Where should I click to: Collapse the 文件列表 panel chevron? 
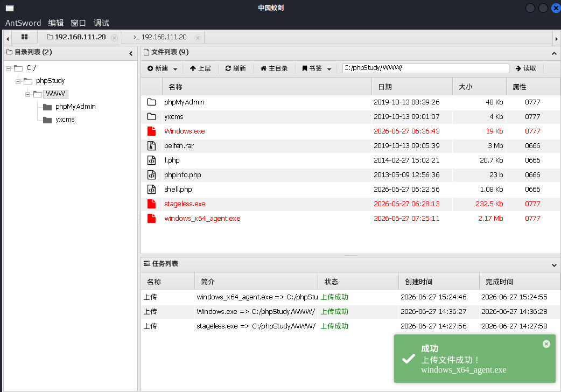554,53
